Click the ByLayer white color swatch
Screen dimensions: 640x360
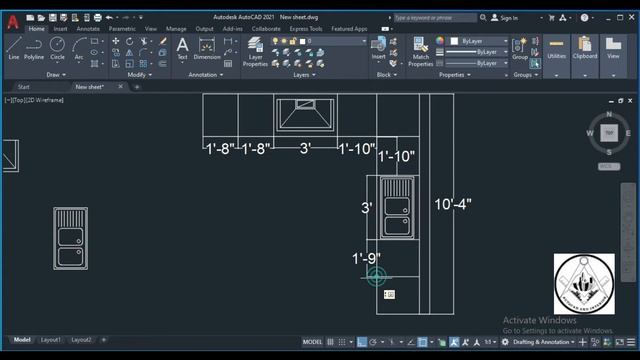[x=454, y=41]
